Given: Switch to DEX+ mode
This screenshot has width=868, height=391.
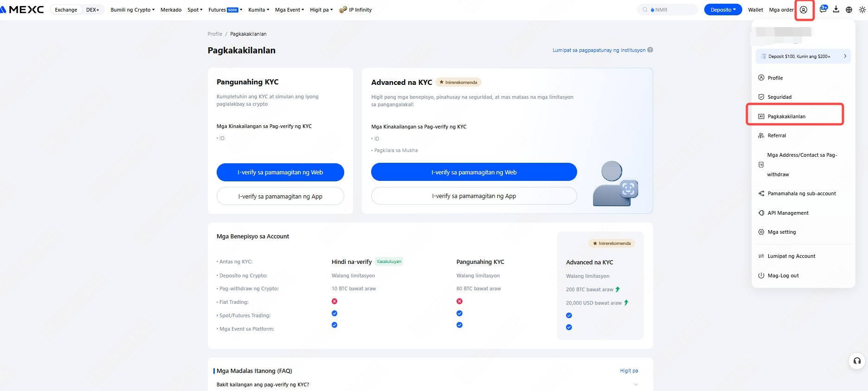Looking at the screenshot, I should point(92,10).
